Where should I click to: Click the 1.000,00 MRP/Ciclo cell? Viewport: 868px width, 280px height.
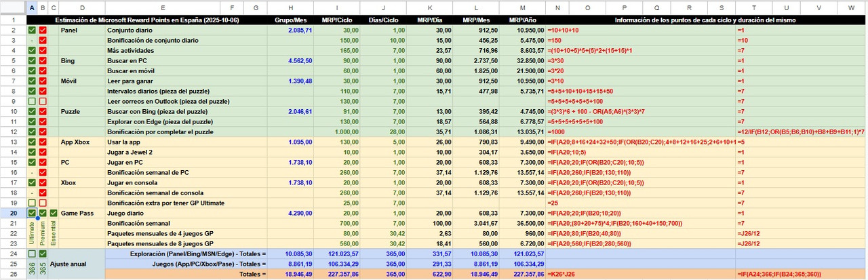336,132
